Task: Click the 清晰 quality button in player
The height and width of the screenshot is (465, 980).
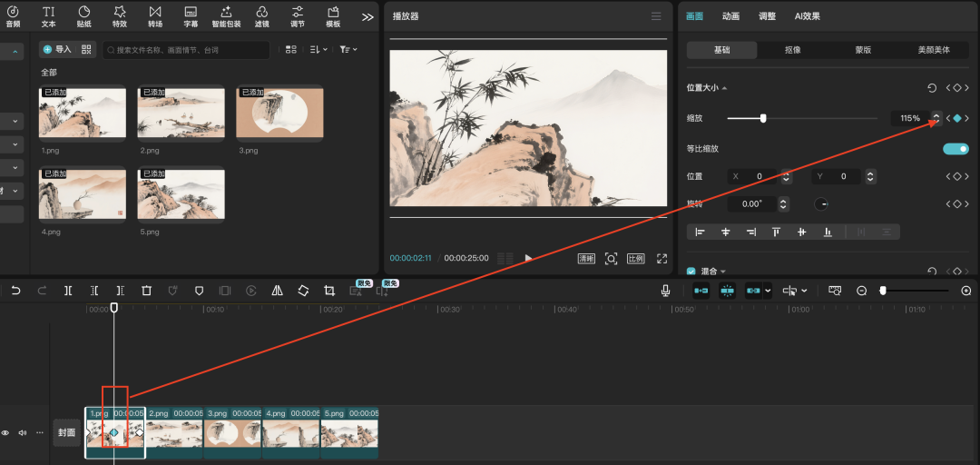Action: coord(586,259)
